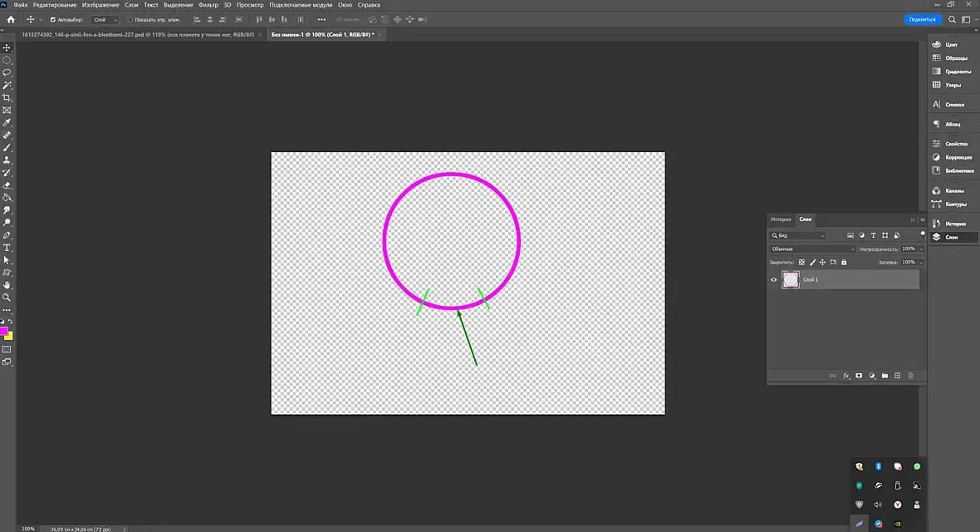Open the Layers panel options menu
This screenshot has width=980, height=532.
click(x=922, y=219)
